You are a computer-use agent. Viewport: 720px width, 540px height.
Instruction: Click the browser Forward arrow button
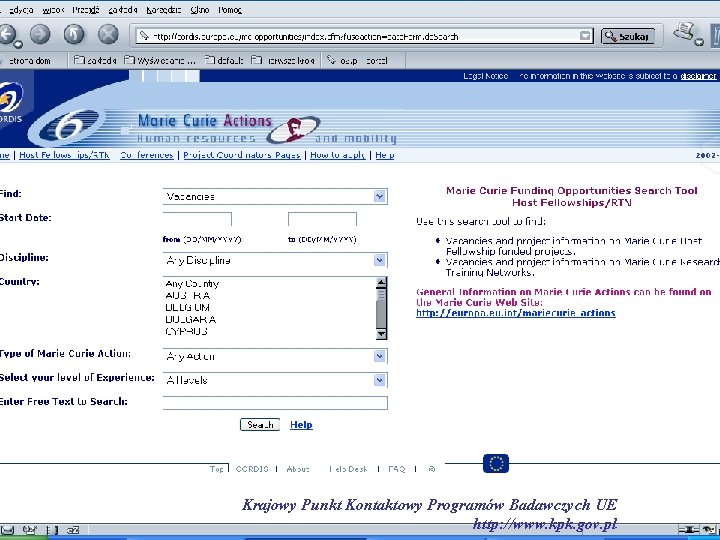pyautogui.click(x=40, y=34)
